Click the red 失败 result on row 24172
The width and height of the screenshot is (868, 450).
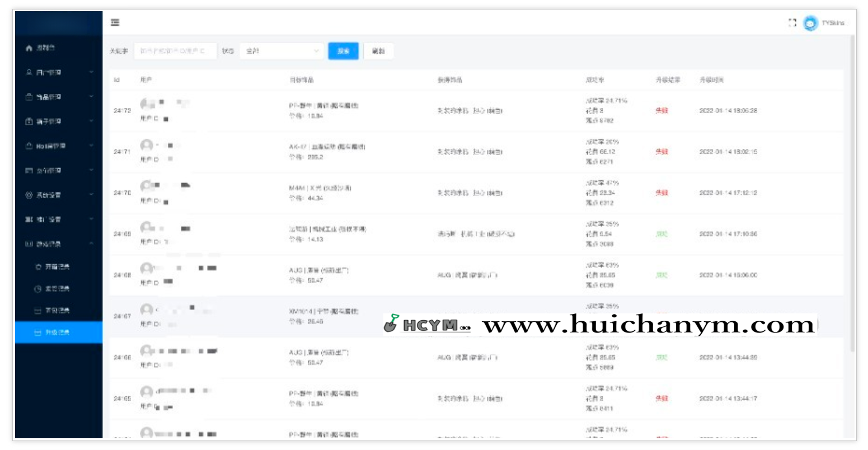tap(663, 110)
